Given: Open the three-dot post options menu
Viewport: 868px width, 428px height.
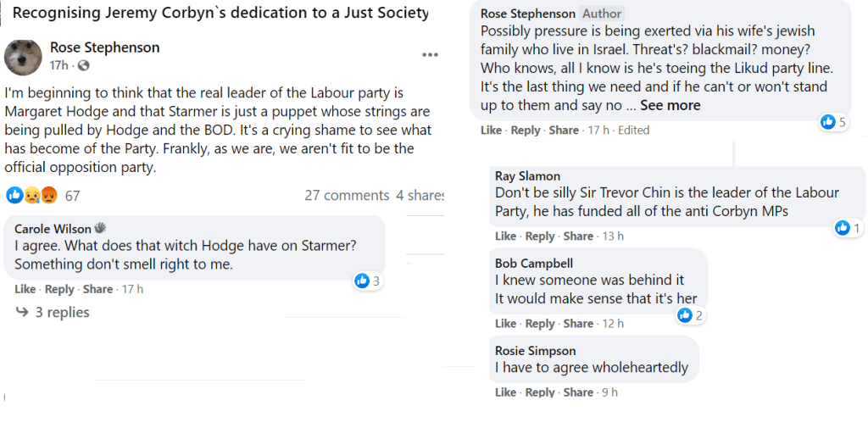Looking at the screenshot, I should [430, 55].
